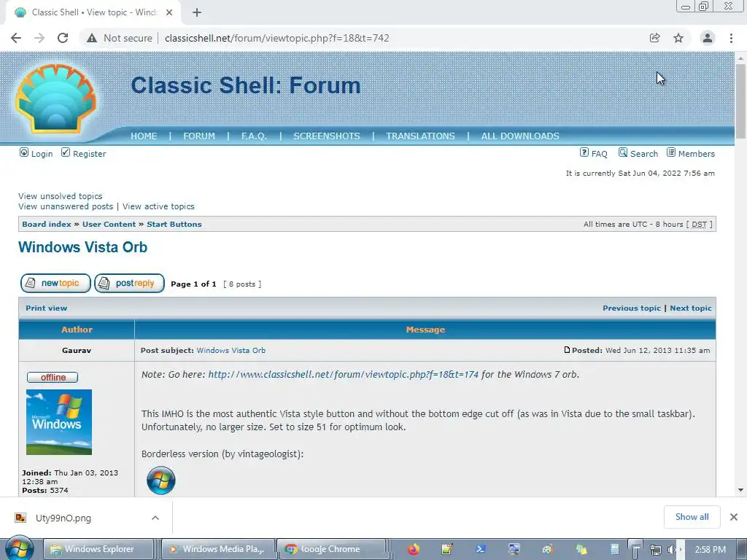This screenshot has width=747, height=560.
Task: Click Gaurav's Windows XP avatar
Action: tap(59, 422)
